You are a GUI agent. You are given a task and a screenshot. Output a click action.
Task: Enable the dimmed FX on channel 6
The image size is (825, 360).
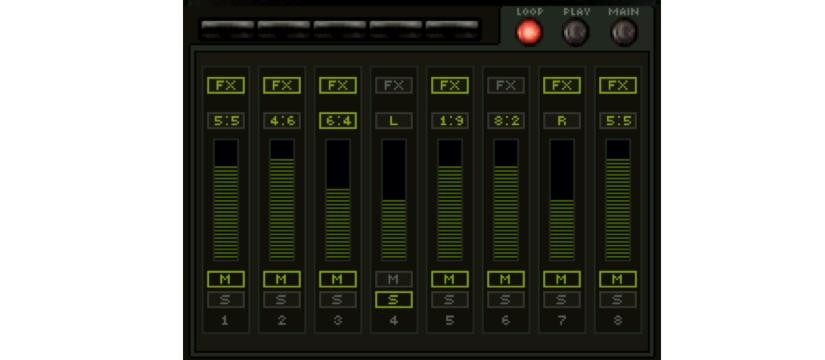click(506, 85)
